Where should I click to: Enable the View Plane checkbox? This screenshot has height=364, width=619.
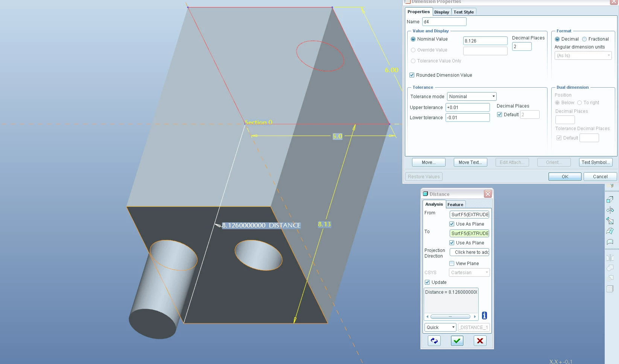click(x=452, y=264)
